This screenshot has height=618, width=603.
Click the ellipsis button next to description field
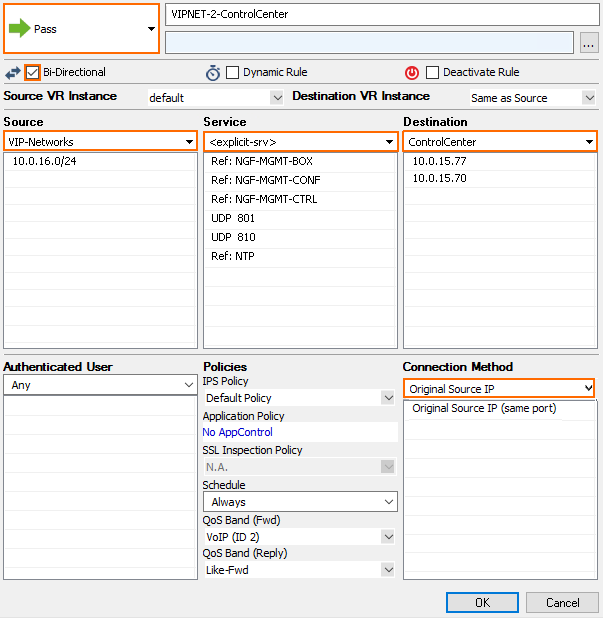pos(589,43)
